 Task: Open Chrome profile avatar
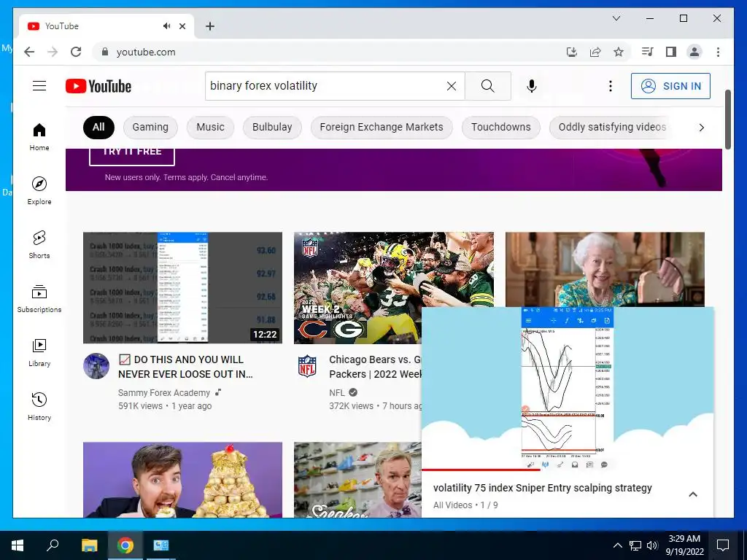(x=694, y=52)
